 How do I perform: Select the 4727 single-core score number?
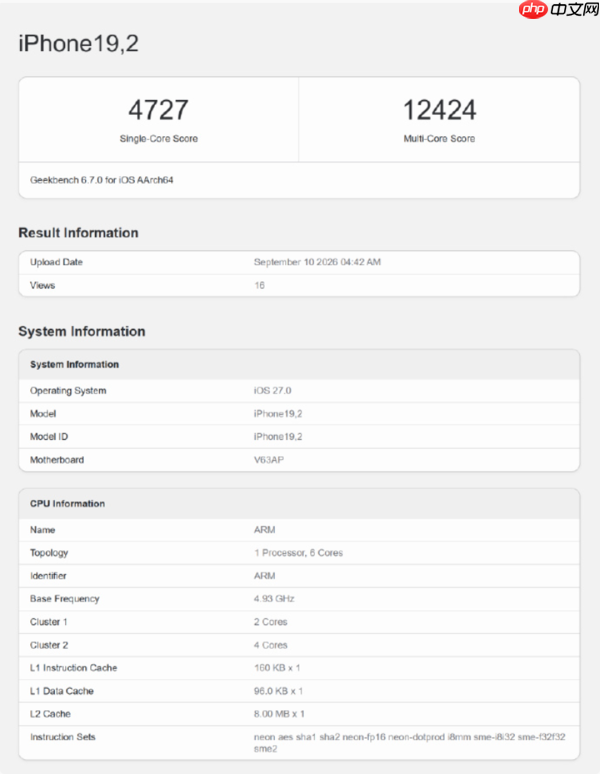pyautogui.click(x=158, y=110)
